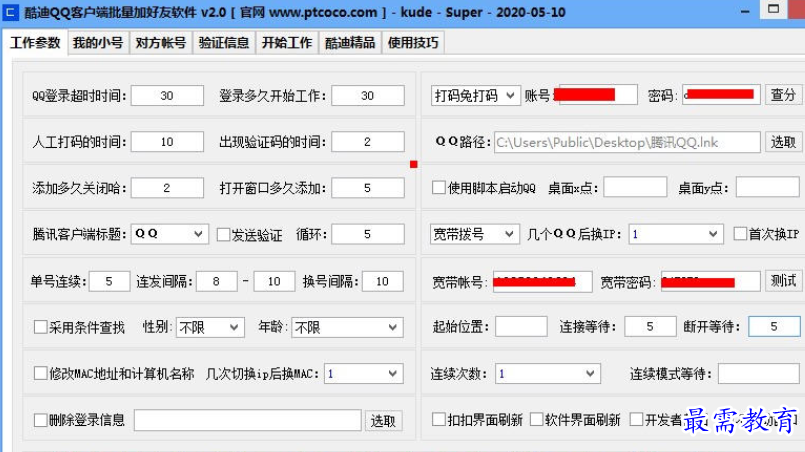Click the 查分 button
The height and width of the screenshot is (452, 805).
(x=783, y=95)
